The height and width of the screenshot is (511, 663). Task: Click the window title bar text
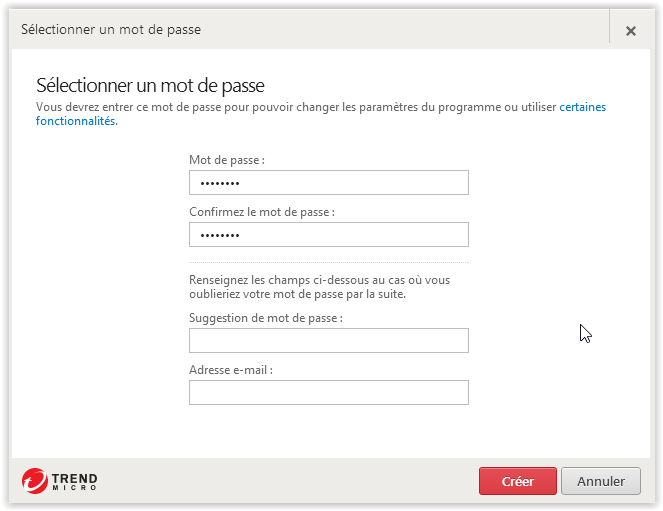(x=111, y=30)
